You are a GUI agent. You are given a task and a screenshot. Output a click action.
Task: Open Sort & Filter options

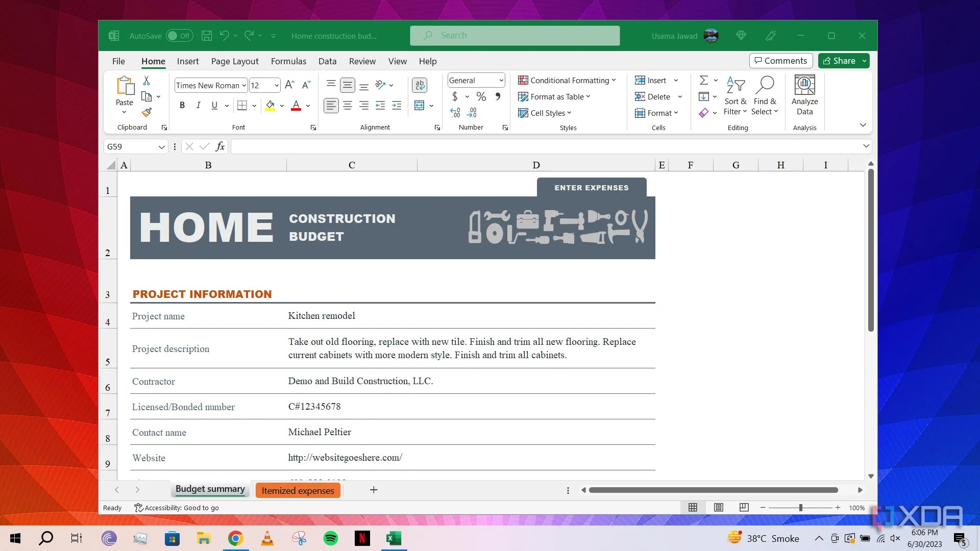735,96
